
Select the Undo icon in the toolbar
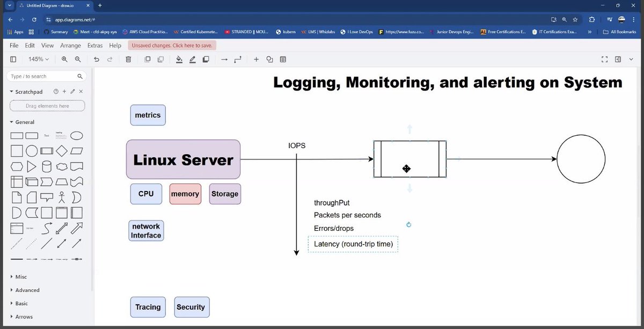point(97,59)
